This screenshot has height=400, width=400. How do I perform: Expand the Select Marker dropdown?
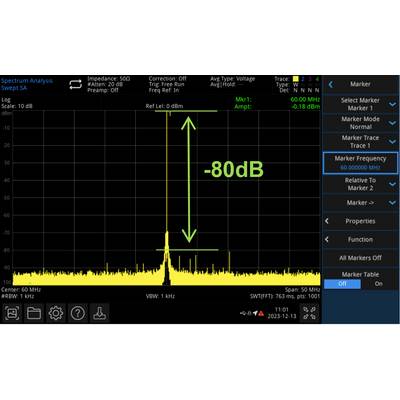pyautogui.click(x=360, y=104)
